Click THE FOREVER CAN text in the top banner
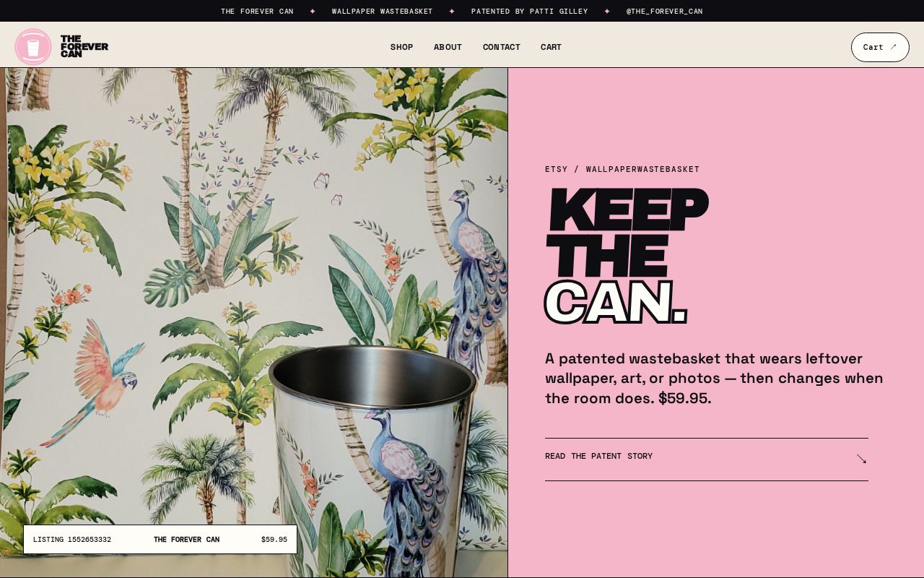This screenshot has width=924, height=578. pos(257,11)
